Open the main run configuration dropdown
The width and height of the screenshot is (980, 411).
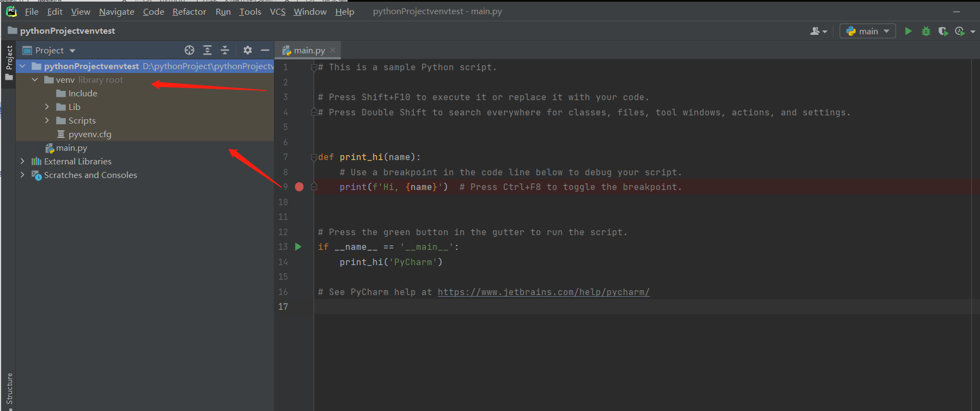click(x=868, y=32)
